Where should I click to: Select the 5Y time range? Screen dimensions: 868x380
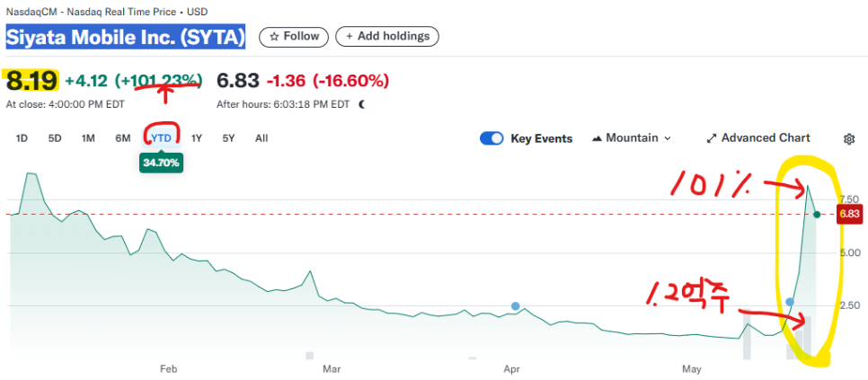pyautogui.click(x=228, y=138)
